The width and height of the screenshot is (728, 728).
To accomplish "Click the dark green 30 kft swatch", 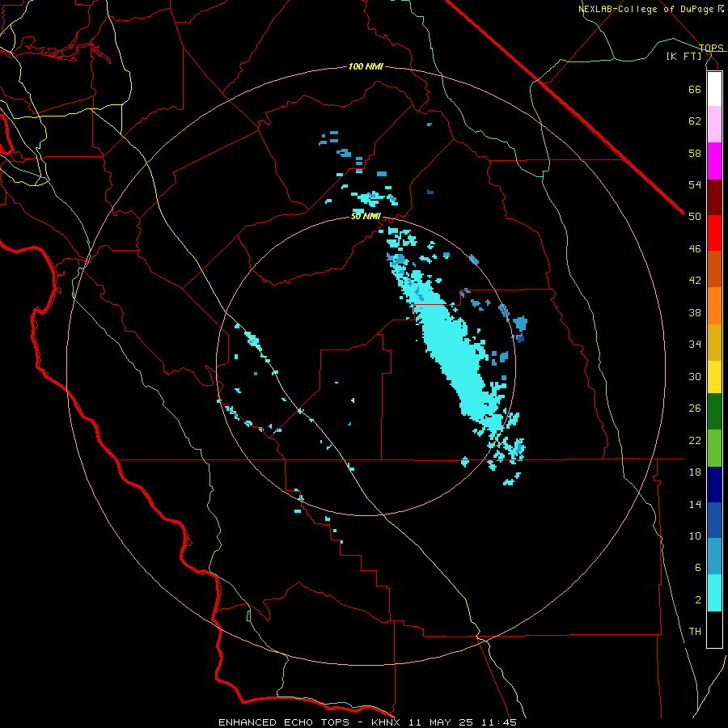I will 714,412.
